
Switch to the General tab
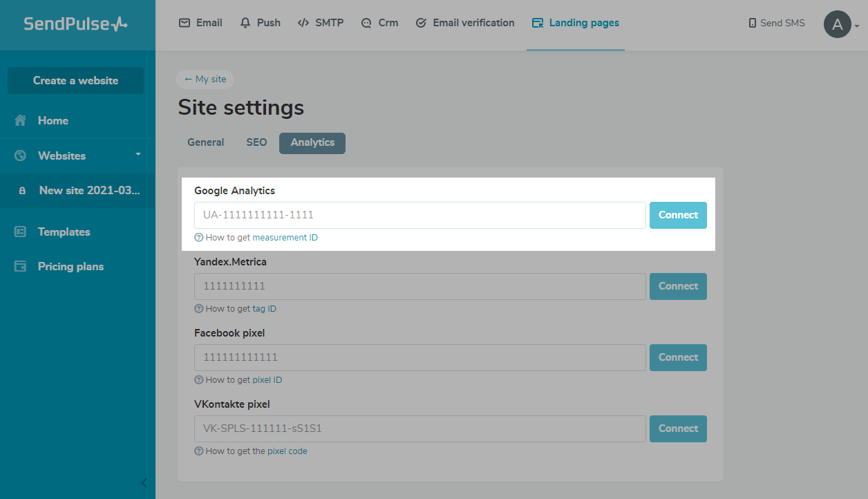pyautogui.click(x=206, y=142)
